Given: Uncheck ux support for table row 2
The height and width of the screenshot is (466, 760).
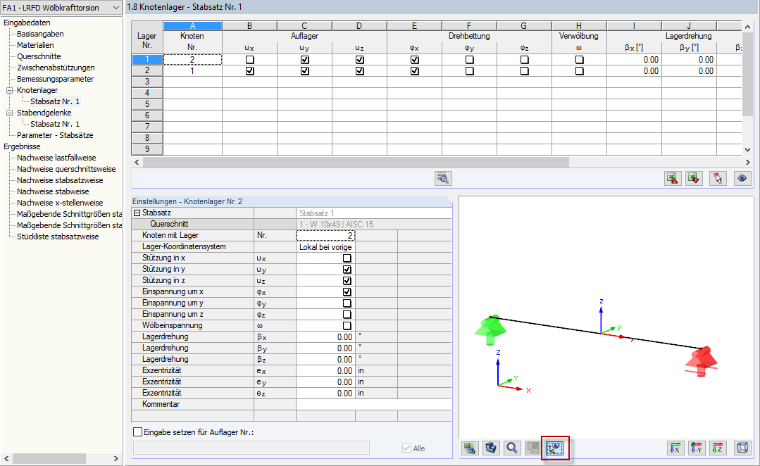Looking at the screenshot, I should [x=250, y=71].
